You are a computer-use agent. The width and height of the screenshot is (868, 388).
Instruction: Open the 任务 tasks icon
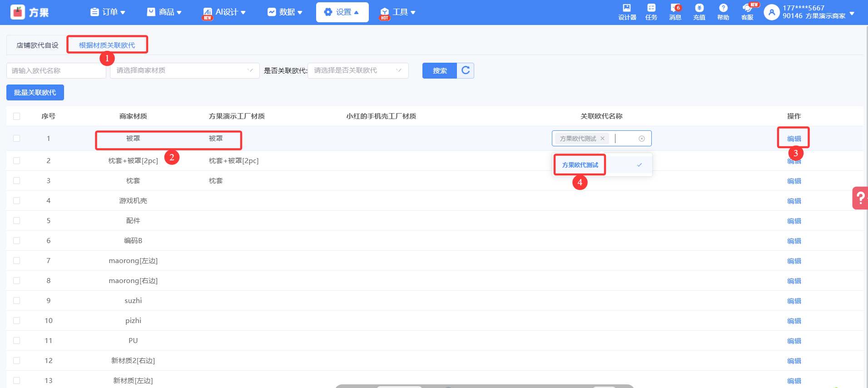click(x=651, y=12)
